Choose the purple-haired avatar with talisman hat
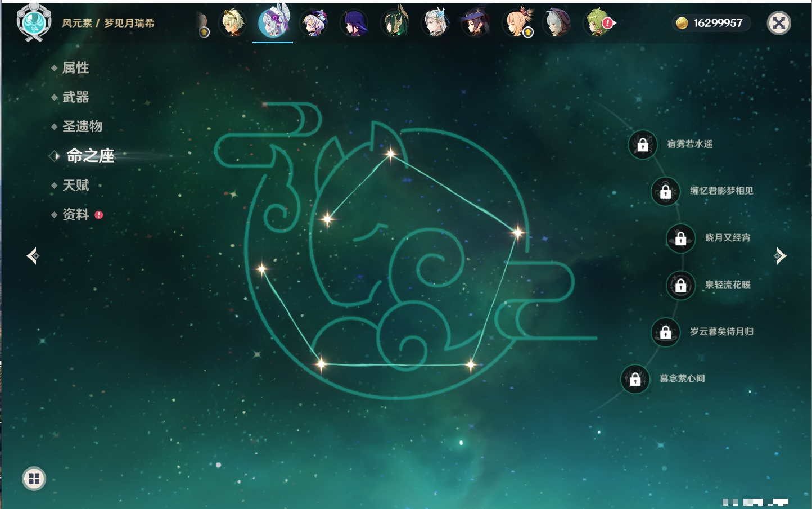 (314, 23)
